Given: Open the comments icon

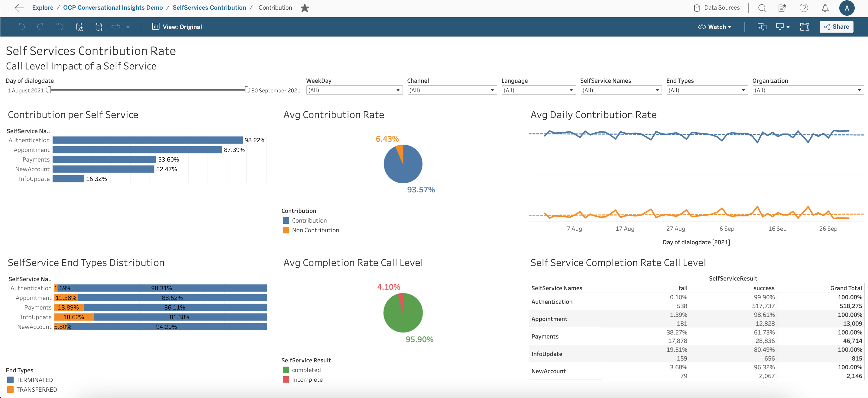Looking at the screenshot, I should click(x=762, y=27).
